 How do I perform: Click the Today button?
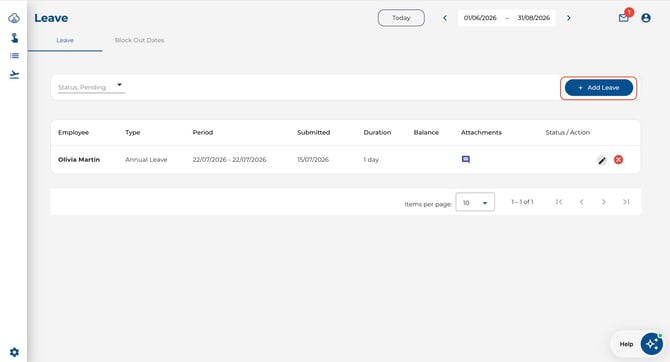[x=401, y=18]
